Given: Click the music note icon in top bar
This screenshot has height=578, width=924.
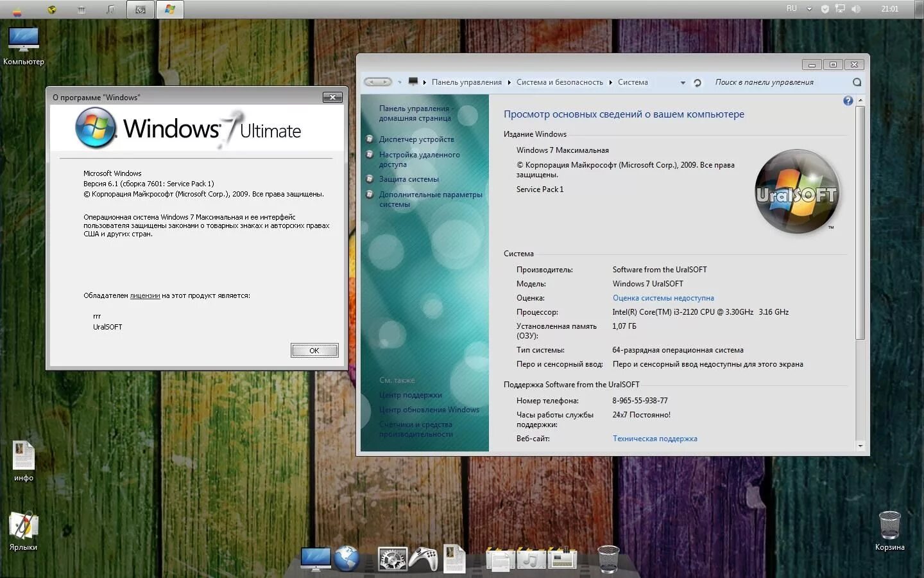Looking at the screenshot, I should [x=110, y=10].
